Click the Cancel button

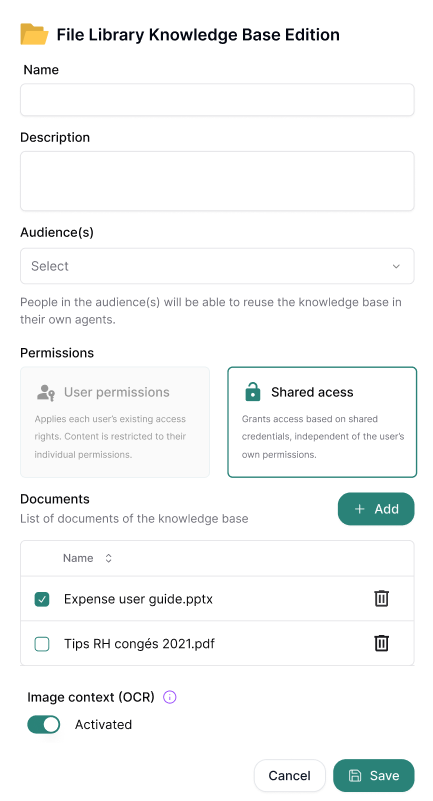click(x=290, y=775)
